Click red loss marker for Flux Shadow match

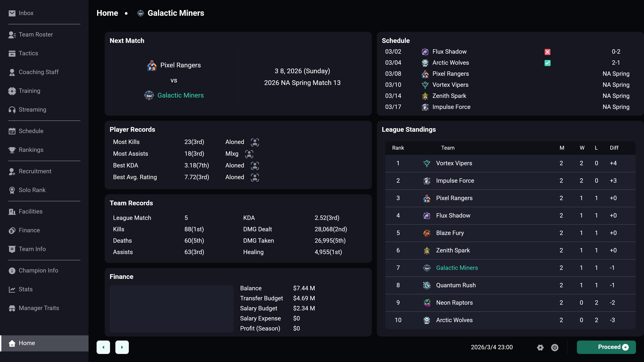point(548,52)
